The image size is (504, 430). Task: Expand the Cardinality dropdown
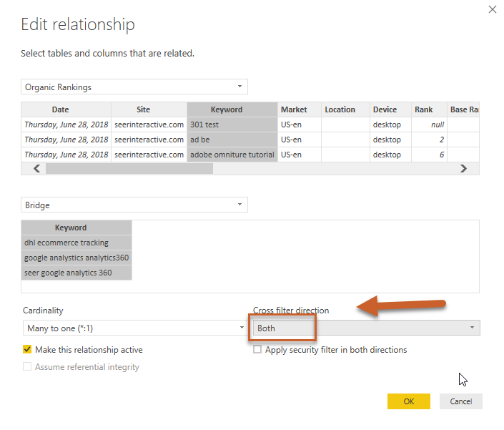pos(134,328)
